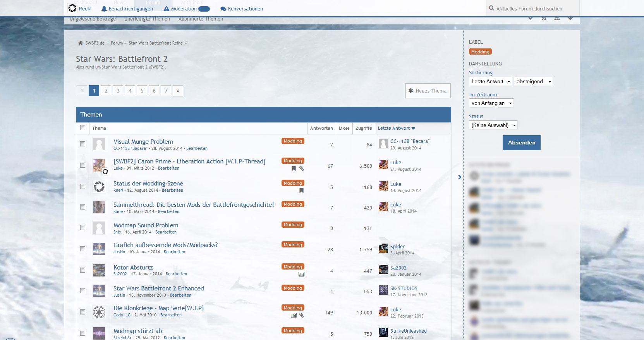This screenshot has height=340, width=644.
Task: Check the box for Visual Munge Problem
Action: point(82,144)
